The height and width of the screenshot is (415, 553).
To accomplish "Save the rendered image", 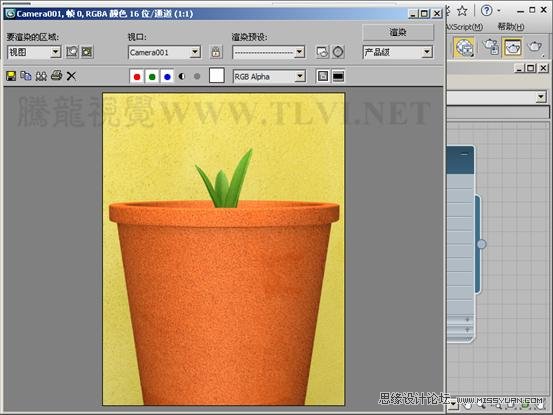I will coord(11,76).
